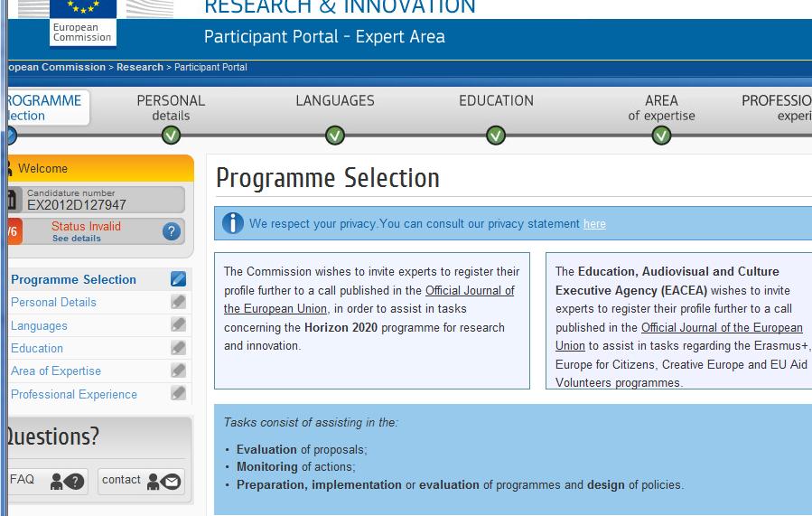Viewport: 812px width, 516px height.
Task: Click the FAQ button label
Action: click(23, 479)
